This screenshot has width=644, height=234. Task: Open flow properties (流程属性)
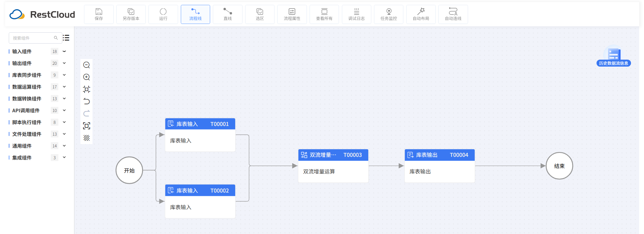(x=292, y=14)
